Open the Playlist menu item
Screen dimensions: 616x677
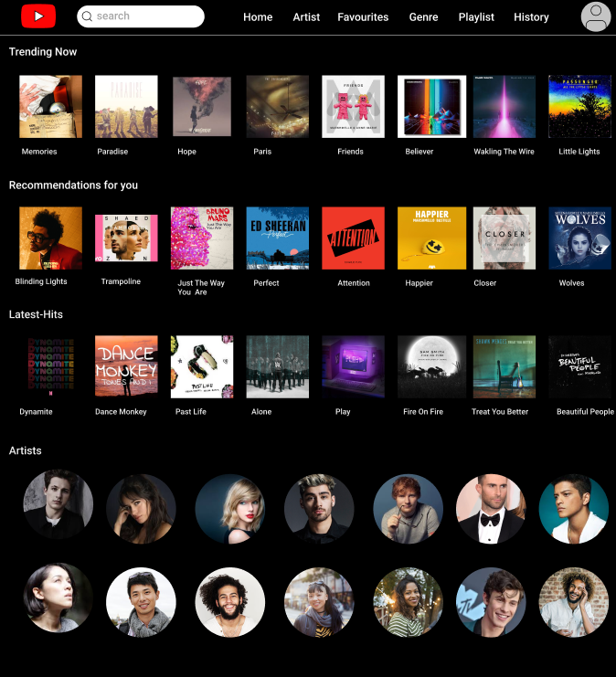tap(476, 17)
